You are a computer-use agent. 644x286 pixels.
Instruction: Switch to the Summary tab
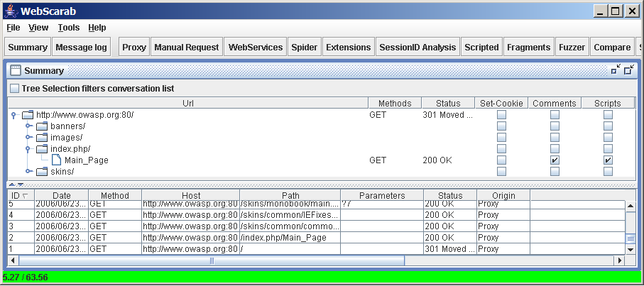point(28,47)
